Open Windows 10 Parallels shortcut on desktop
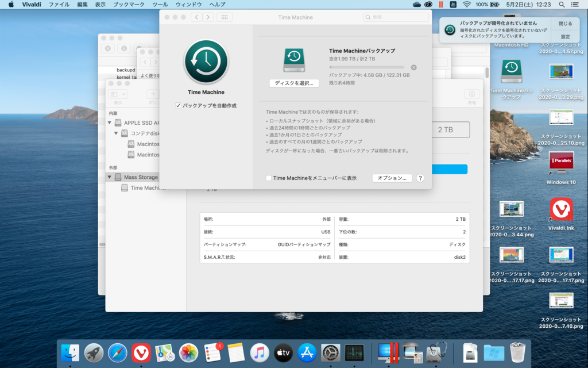Viewport: 588px width, 368px height. tap(561, 163)
